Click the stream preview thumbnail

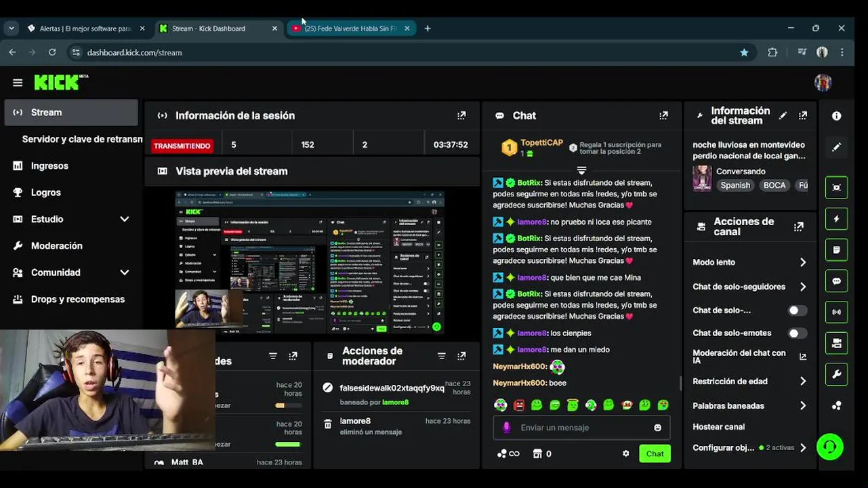(x=310, y=262)
